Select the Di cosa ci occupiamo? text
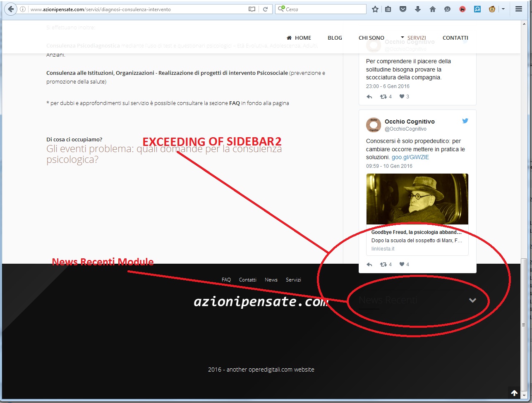532x403 pixels. coord(74,139)
